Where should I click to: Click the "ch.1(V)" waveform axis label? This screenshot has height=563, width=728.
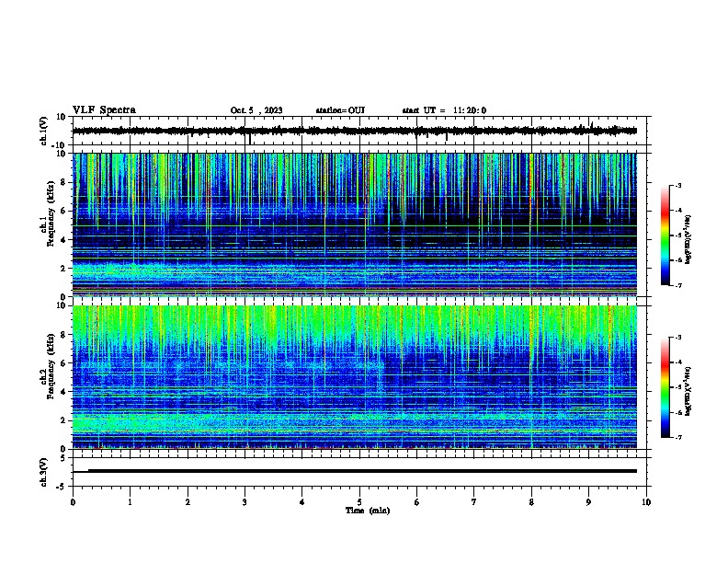[x=44, y=131]
